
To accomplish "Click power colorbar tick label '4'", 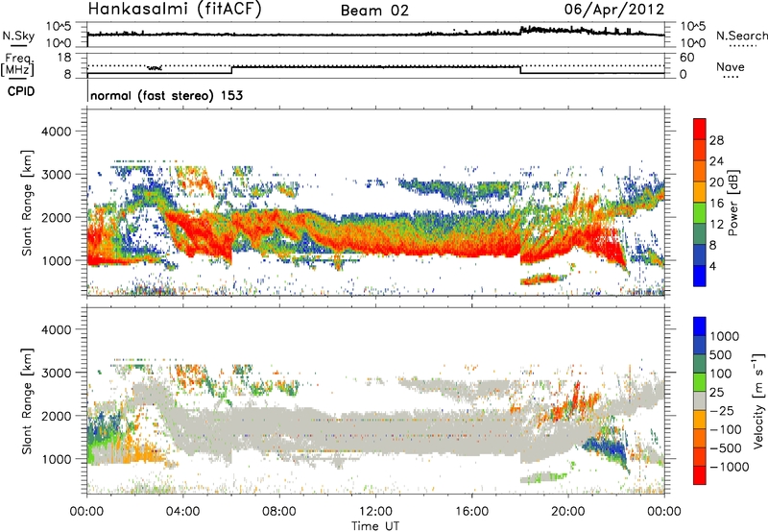I will click(712, 267).
